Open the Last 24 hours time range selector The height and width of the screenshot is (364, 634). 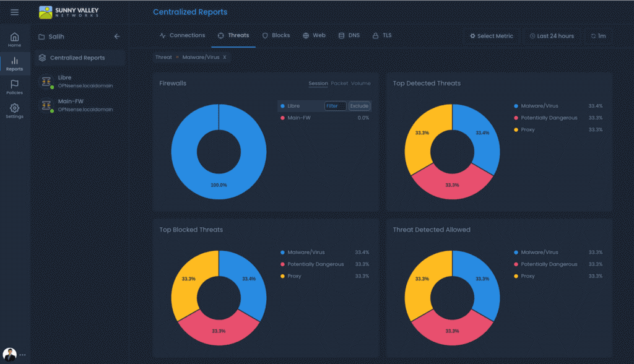pos(552,36)
